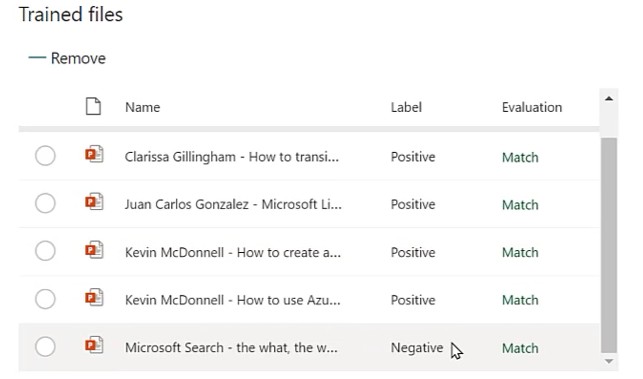Open Kevin McDonnell - How to create a... file

(x=233, y=253)
